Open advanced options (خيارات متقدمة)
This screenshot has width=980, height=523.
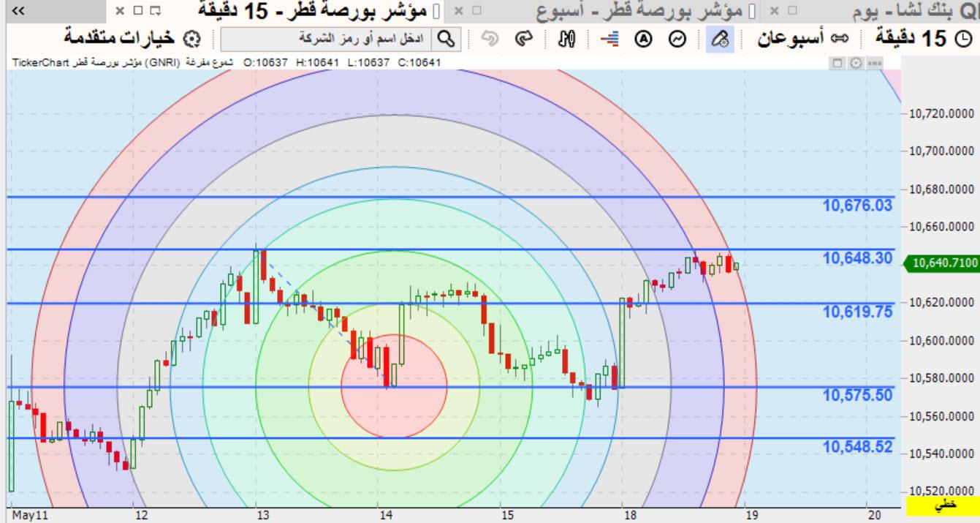pyautogui.click(x=118, y=37)
